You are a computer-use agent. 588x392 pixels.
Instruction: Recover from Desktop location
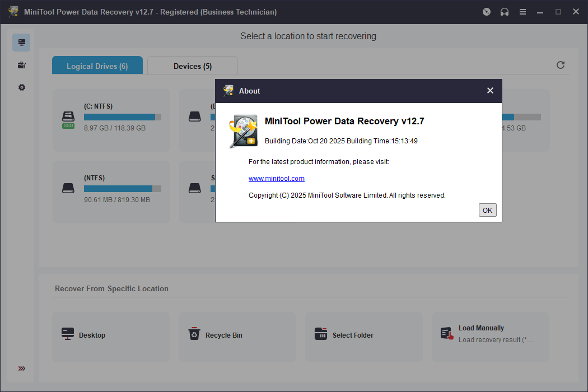click(111, 337)
